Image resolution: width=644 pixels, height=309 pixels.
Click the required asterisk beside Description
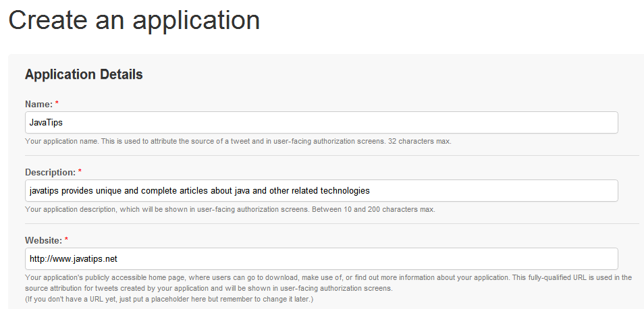pos(80,172)
